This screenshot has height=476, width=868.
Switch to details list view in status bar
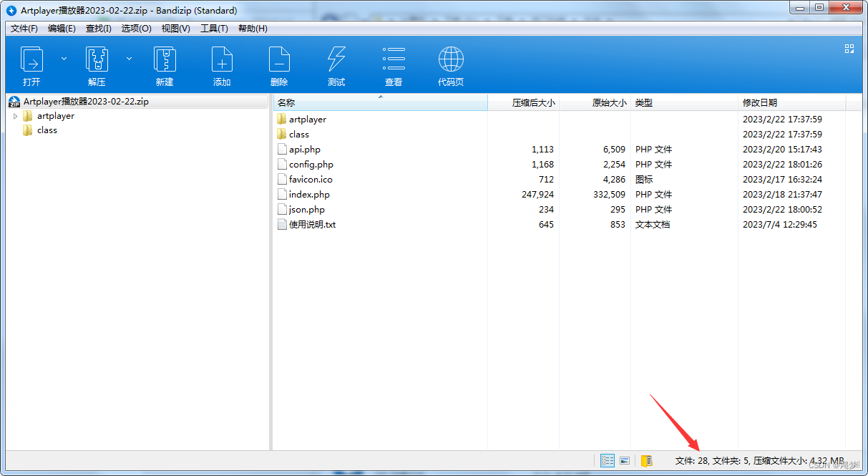pos(608,460)
